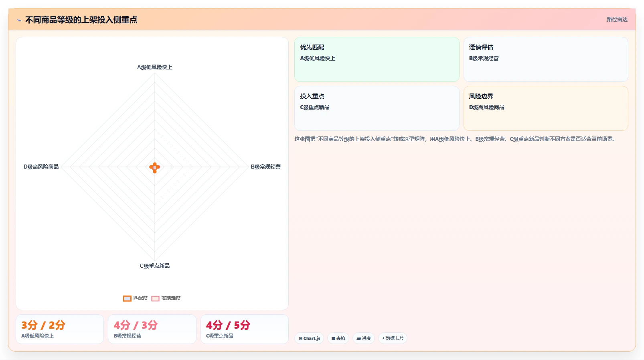Open the 投入重点 card

click(x=377, y=108)
